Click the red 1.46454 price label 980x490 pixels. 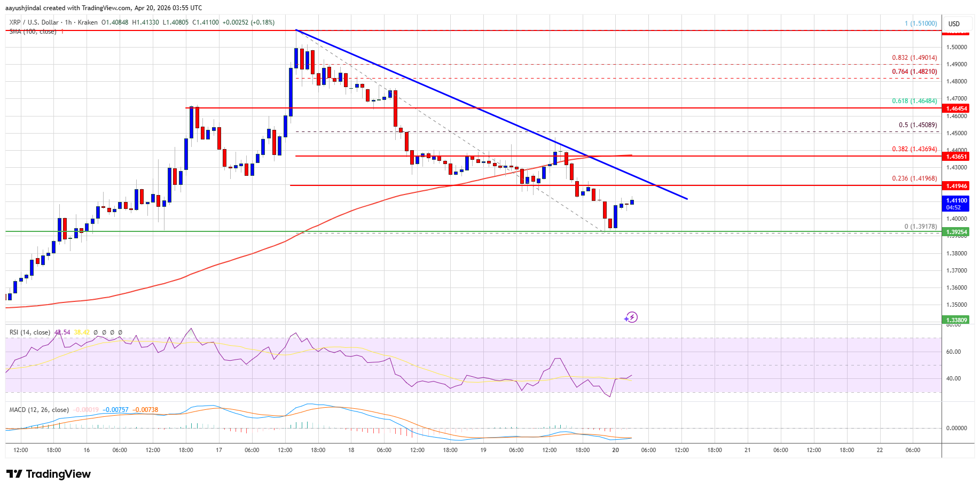[x=957, y=108]
